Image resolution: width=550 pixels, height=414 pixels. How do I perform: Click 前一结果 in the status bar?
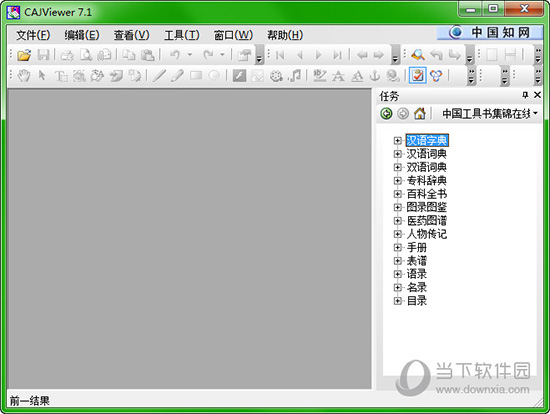[x=29, y=401]
